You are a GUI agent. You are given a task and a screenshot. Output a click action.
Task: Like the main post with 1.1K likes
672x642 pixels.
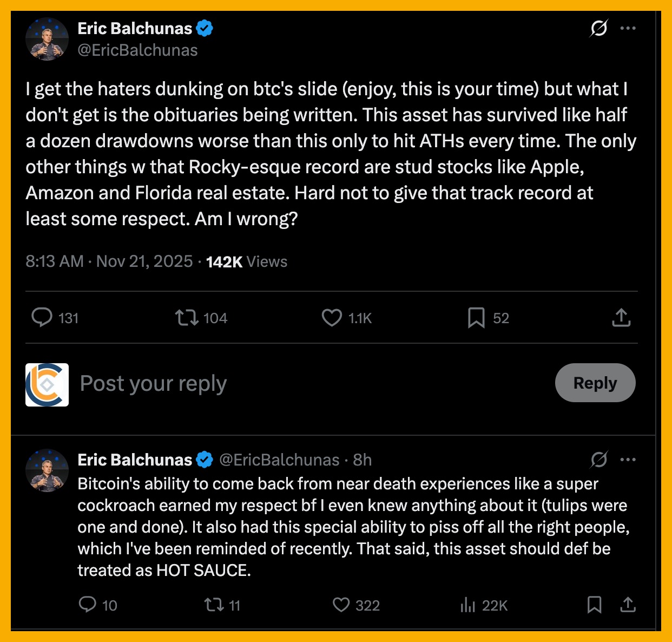click(332, 318)
